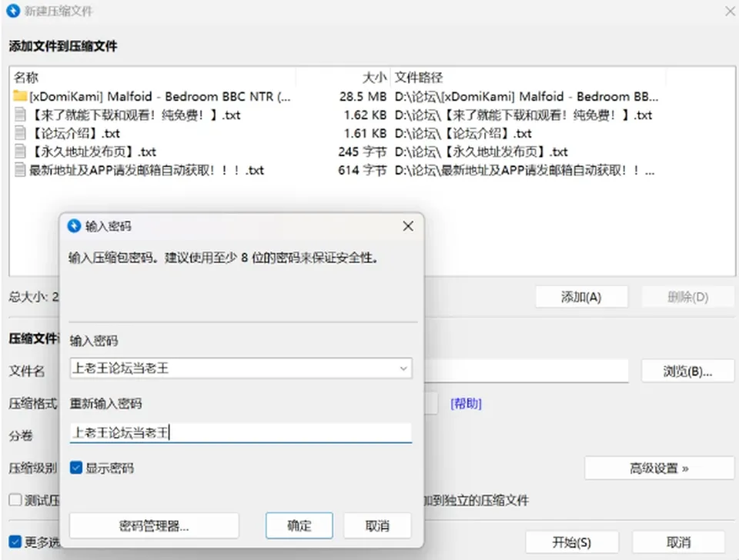
Task: Click 取消 in the 输入密码 dialog
Action: 377,525
